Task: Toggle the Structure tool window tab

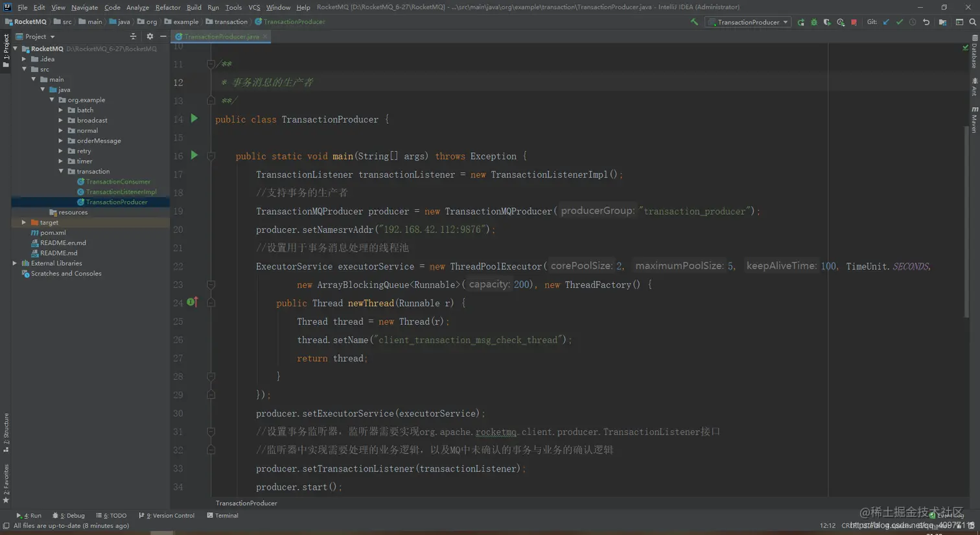Action: (x=6, y=432)
